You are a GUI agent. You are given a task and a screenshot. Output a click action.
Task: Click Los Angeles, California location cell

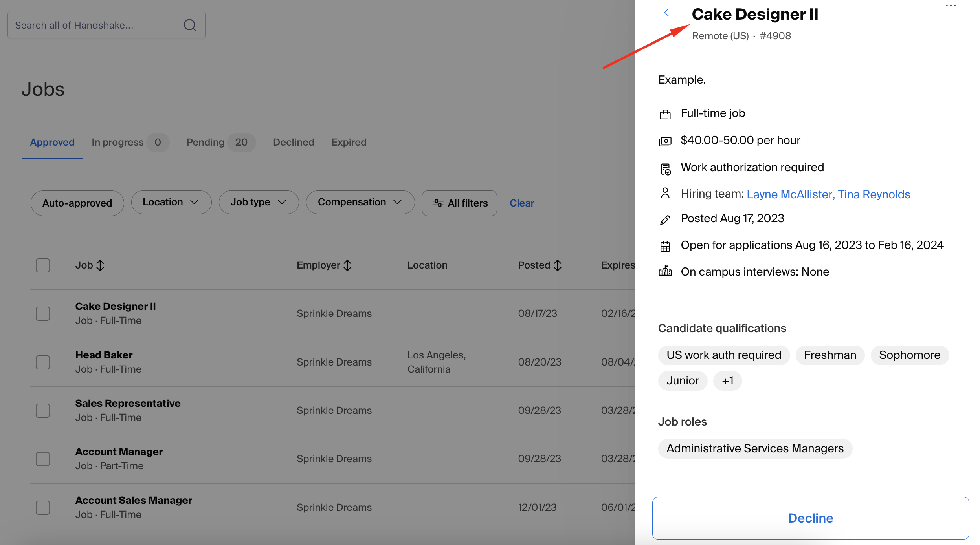click(x=437, y=362)
